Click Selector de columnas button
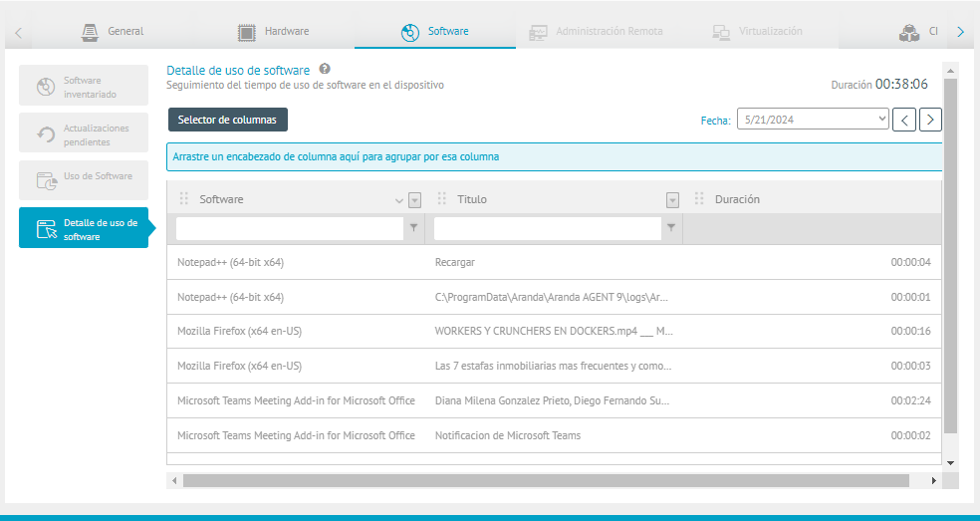Image resolution: width=980 pixels, height=521 pixels. click(228, 120)
